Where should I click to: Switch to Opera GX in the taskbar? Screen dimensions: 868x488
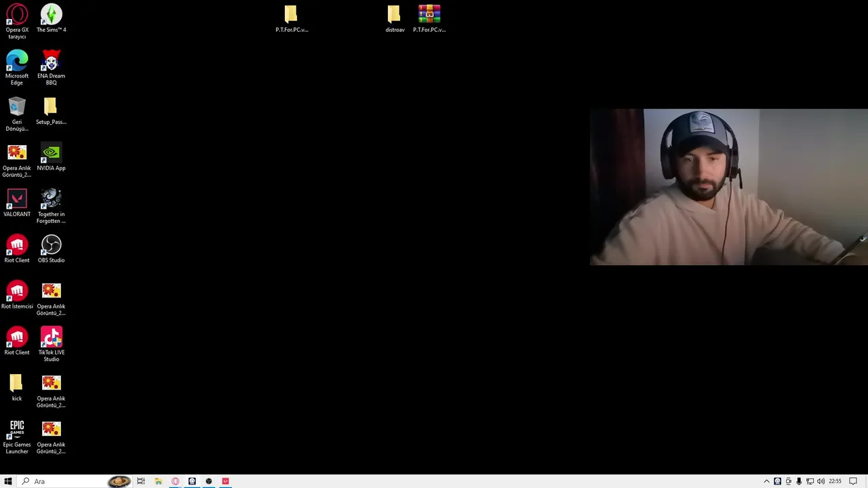point(175,481)
